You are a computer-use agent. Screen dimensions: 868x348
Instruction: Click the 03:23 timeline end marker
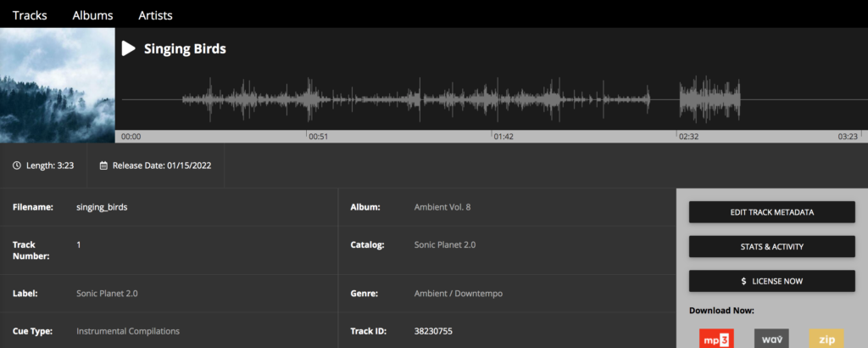click(x=848, y=137)
